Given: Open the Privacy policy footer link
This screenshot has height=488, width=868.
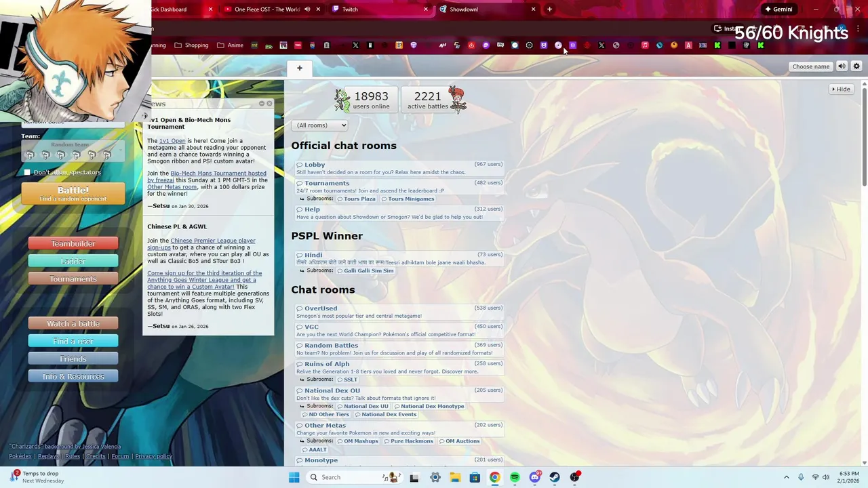Looking at the screenshot, I should point(154,456).
